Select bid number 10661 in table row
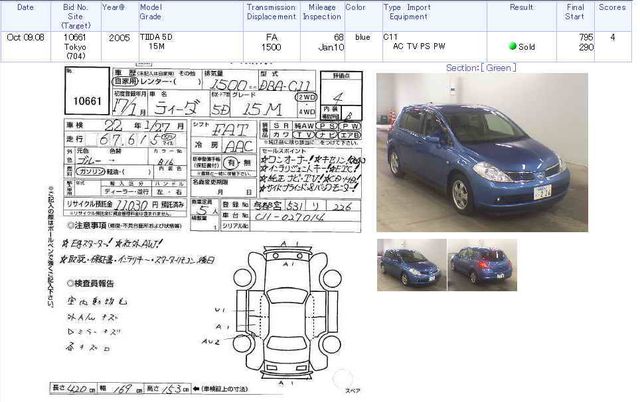 coord(75,37)
